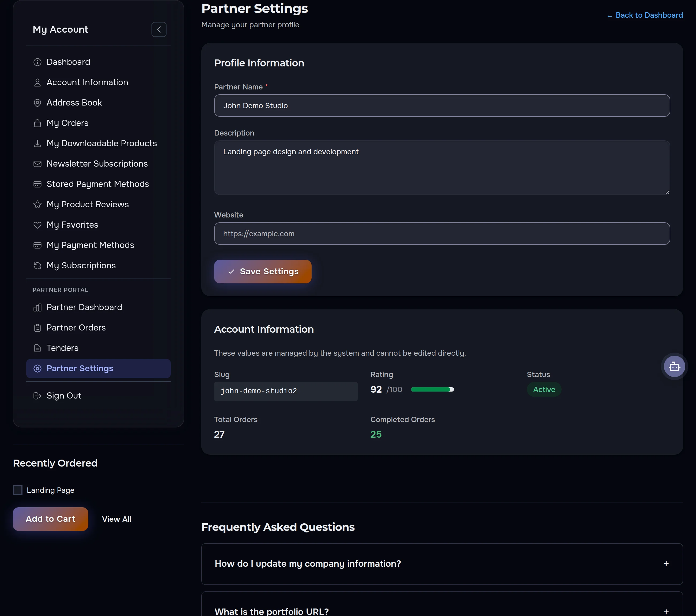This screenshot has height=616, width=696.
Task: Open Partner Orders in the sidebar
Action: (99, 328)
